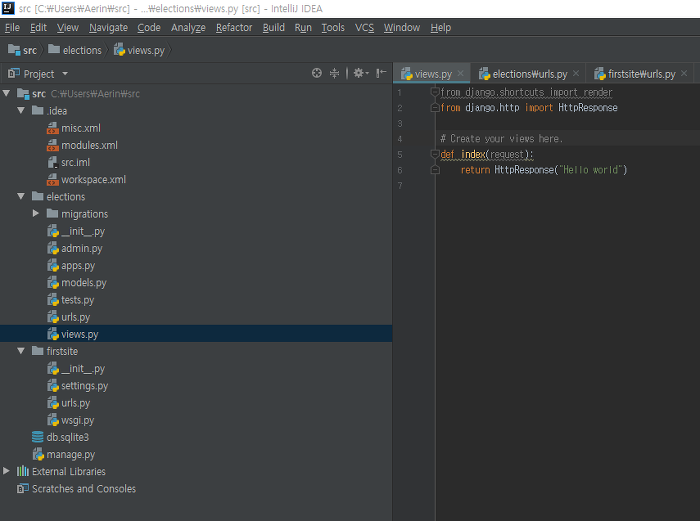Viewport: 700px width, 521px height.
Task: Close the views.py editor tab
Action: tap(461, 73)
